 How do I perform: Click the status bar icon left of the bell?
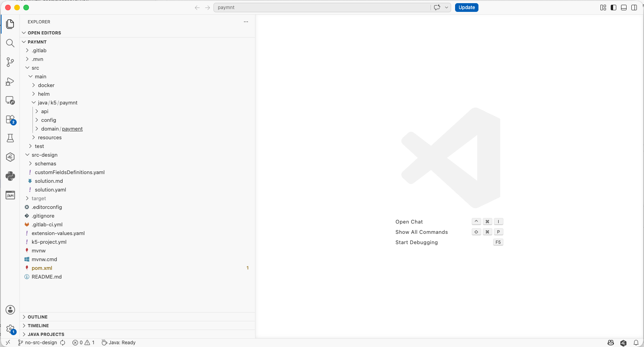click(623, 343)
